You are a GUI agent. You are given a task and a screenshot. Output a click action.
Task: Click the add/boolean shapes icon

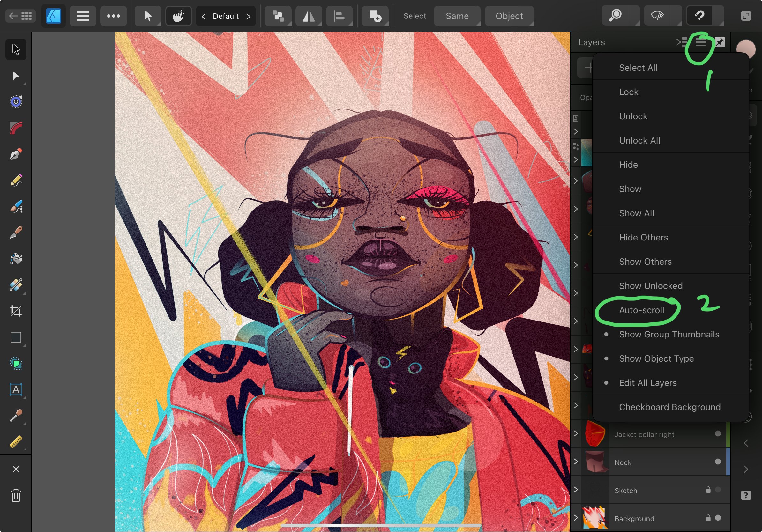coord(375,16)
